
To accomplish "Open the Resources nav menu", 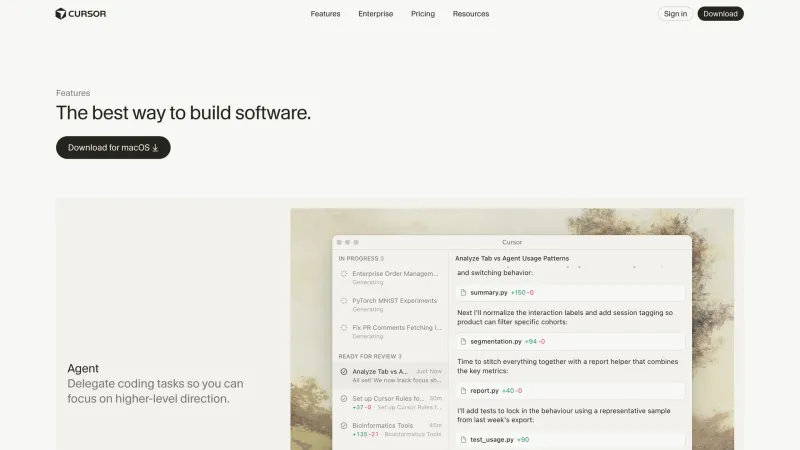I will 471,14.
